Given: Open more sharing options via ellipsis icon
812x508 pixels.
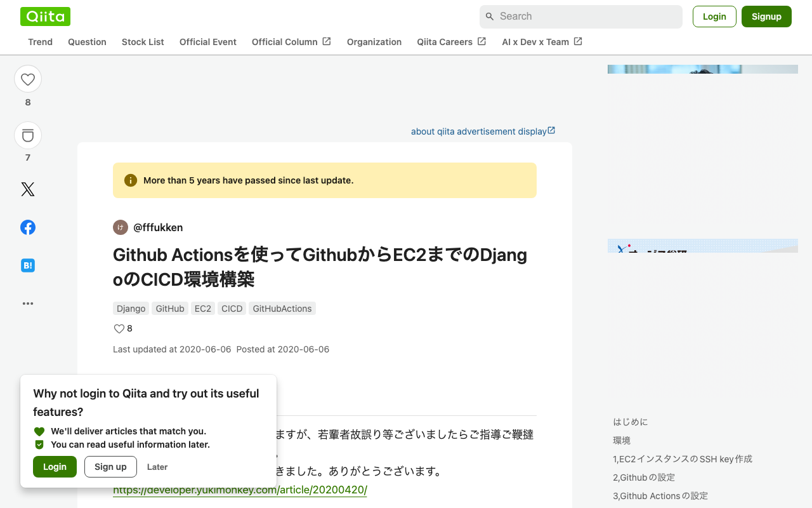Looking at the screenshot, I should (28, 303).
